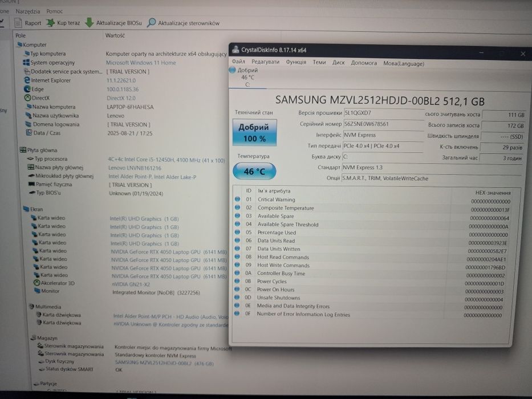Click the Typ komputera row icon

click(x=27, y=53)
